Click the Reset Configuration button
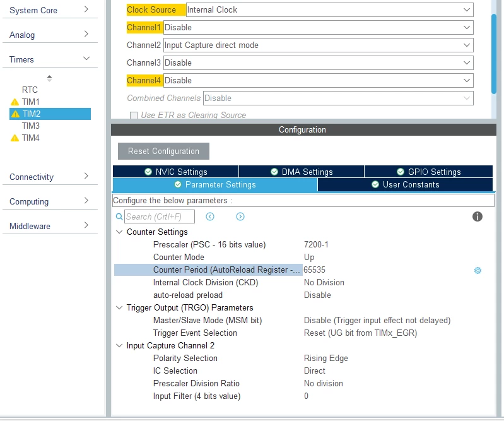 click(163, 151)
